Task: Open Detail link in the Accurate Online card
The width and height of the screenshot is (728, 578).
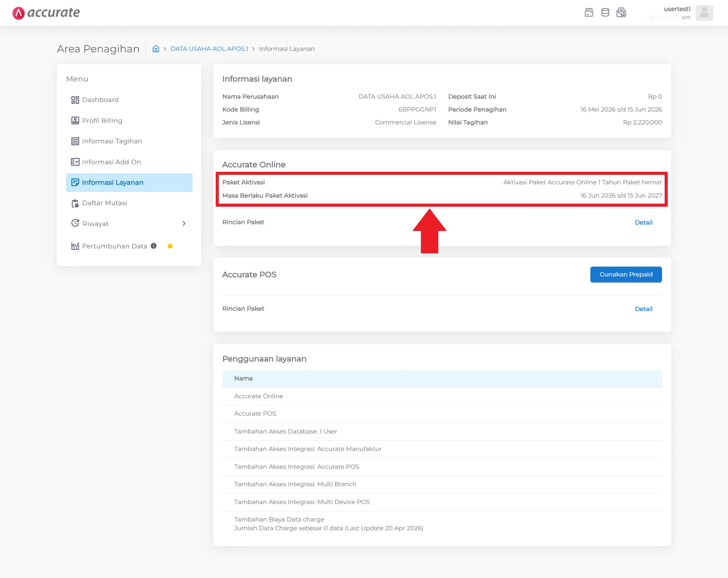Action: tap(643, 223)
